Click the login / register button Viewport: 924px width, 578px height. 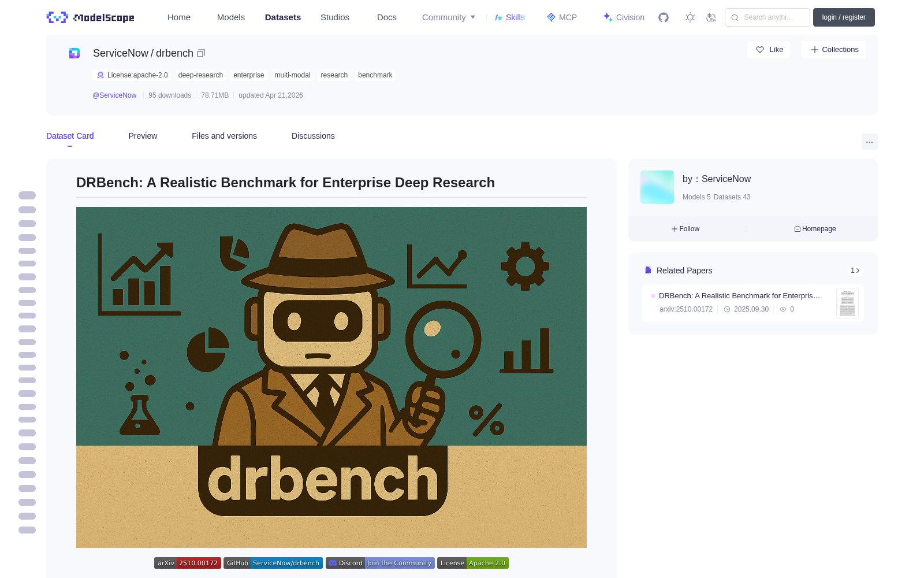pos(844,17)
